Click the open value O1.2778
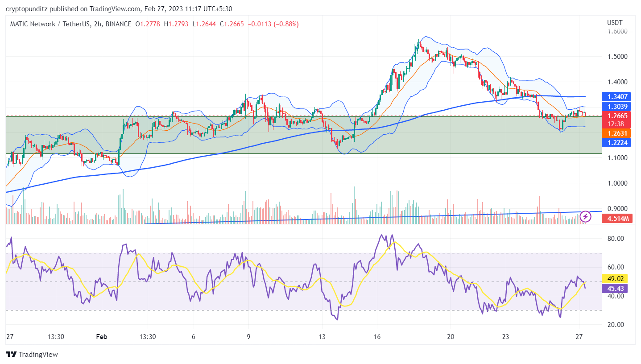The image size is (641, 364). pos(147,24)
